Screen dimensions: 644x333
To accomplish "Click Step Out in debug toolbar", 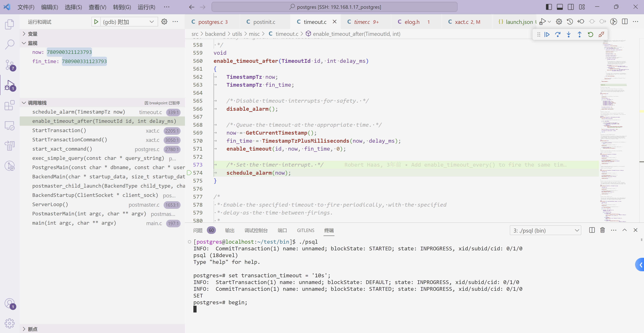I will tap(579, 34).
